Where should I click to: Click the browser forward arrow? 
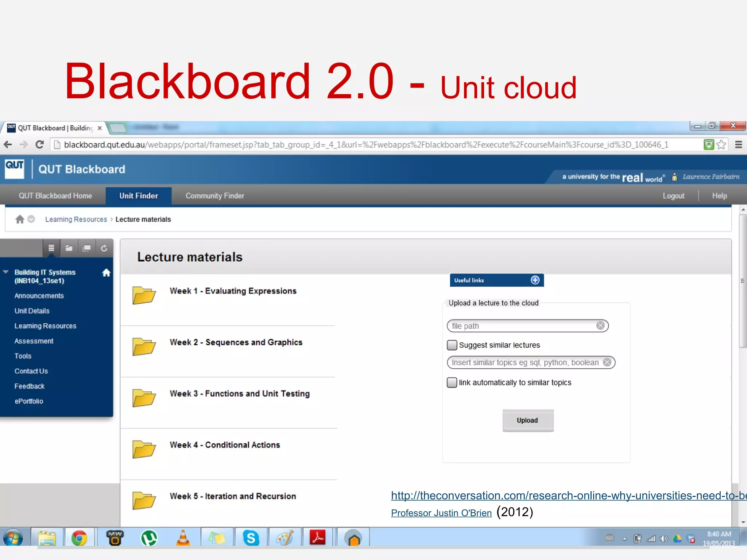[x=24, y=145]
